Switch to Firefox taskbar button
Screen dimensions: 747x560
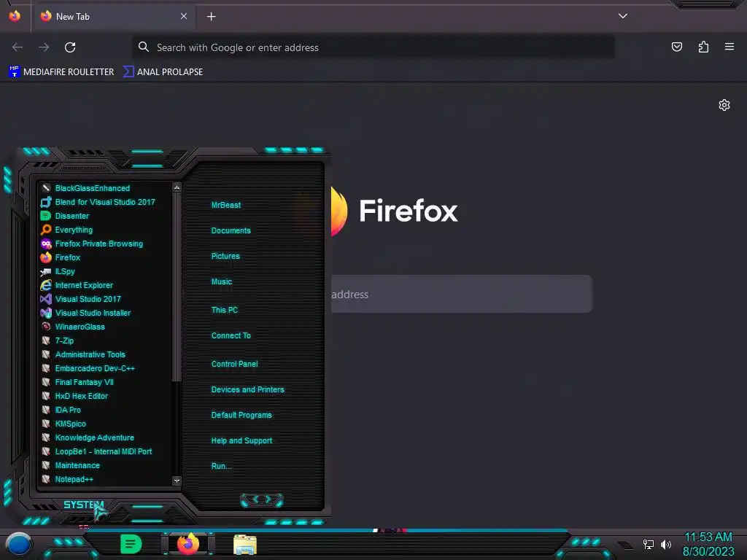[x=188, y=544]
